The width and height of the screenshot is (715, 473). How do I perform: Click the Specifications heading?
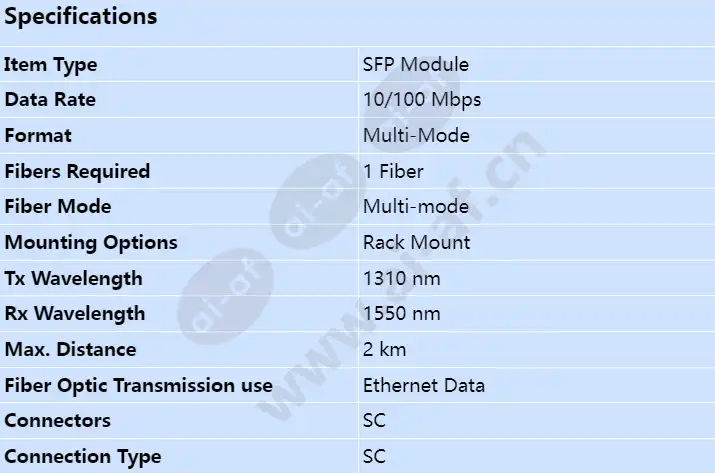tap(81, 17)
